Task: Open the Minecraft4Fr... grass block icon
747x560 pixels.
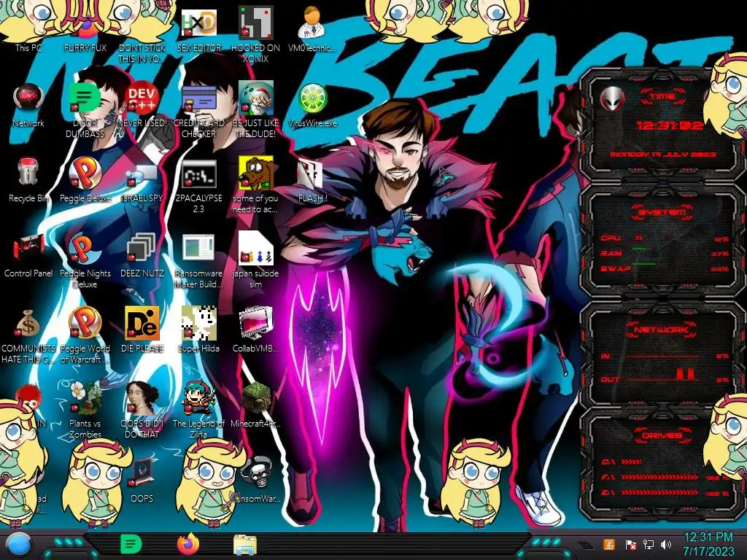Action: (x=255, y=405)
